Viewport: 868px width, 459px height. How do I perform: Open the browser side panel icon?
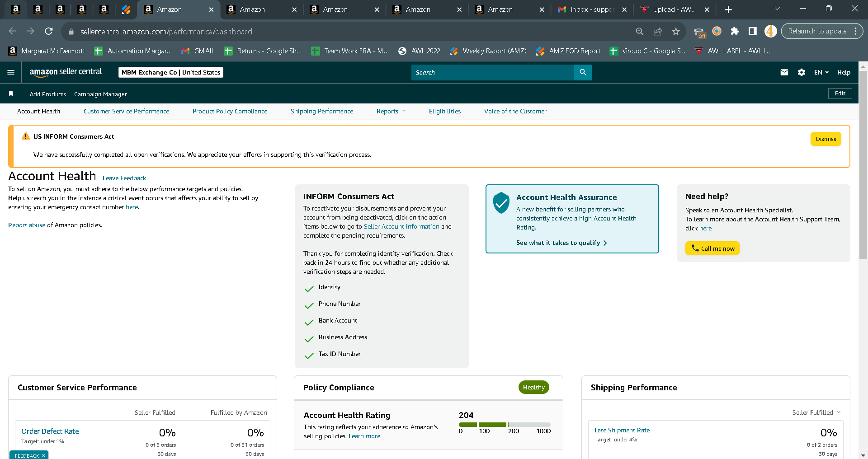click(753, 31)
